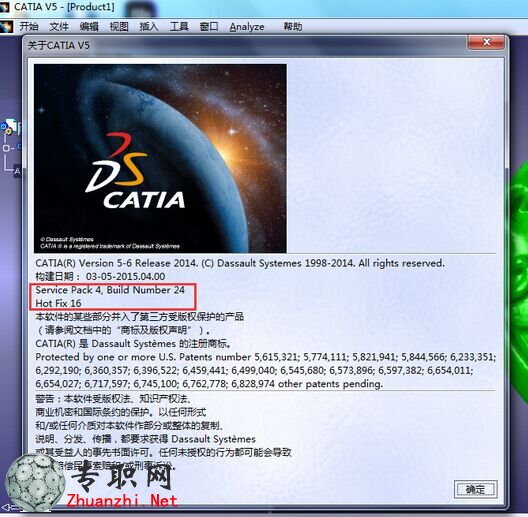Click the 'CATIA(R) 是 Dassault Systèmes 的注册商标' line

pos(134,344)
